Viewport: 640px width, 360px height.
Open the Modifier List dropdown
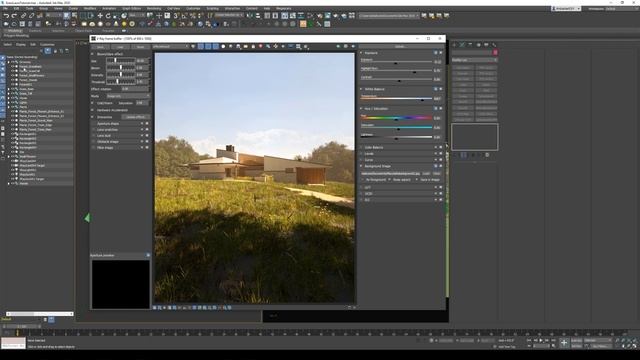474,60
